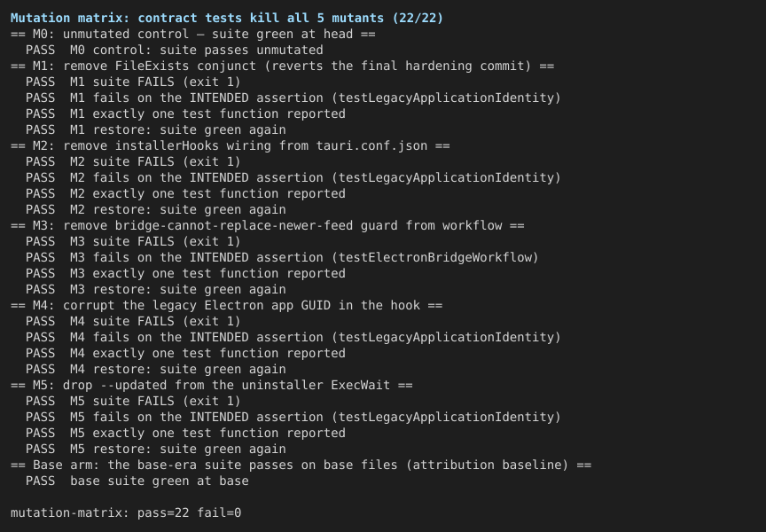The width and height of the screenshot is (766, 532).
Task: Click the M3 suite FAILS exit 1 line
Action: (133, 242)
